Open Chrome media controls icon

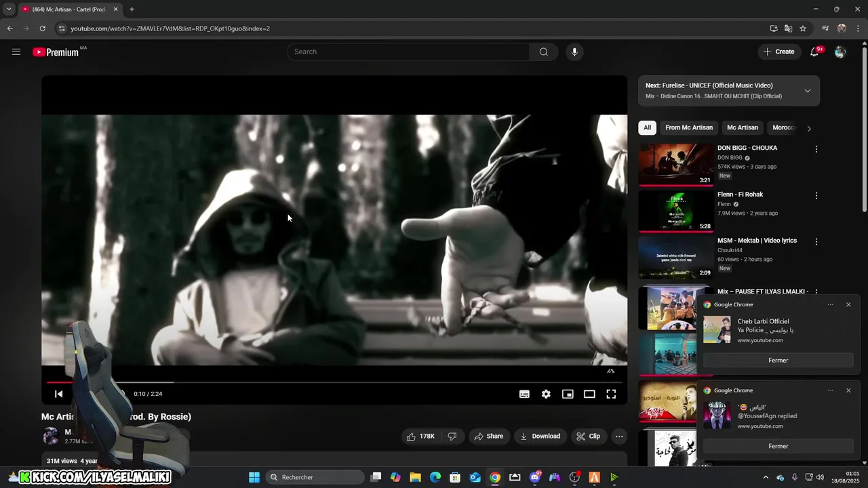[x=825, y=28]
